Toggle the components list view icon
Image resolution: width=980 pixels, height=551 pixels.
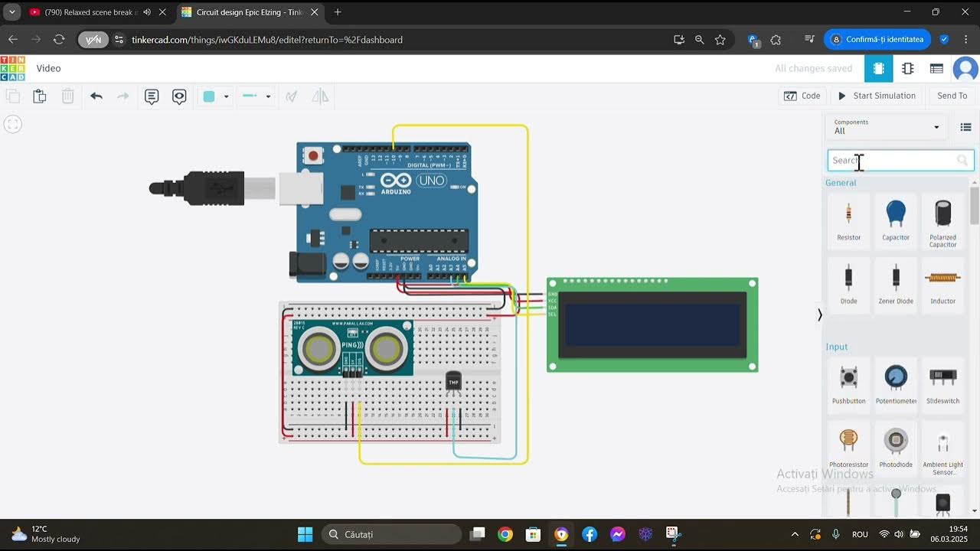tap(965, 127)
